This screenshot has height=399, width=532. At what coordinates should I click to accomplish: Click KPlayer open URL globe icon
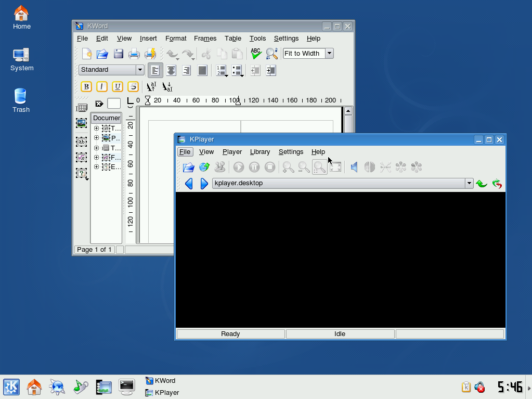tap(204, 167)
